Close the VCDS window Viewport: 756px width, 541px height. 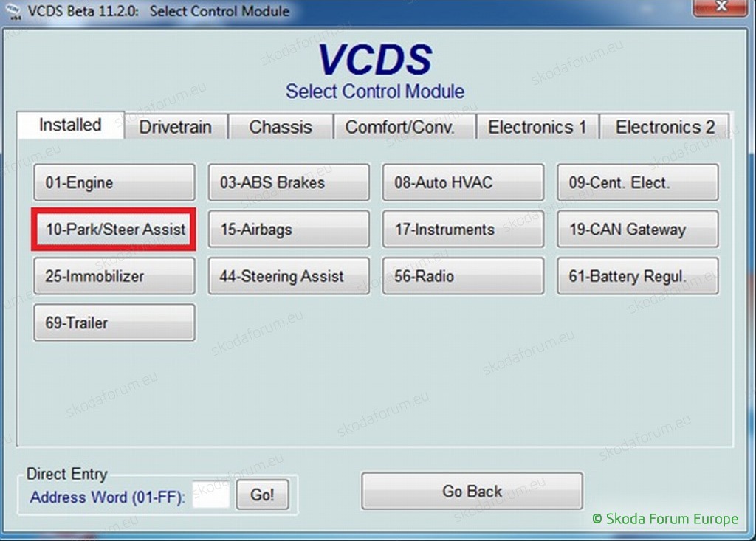point(721,7)
